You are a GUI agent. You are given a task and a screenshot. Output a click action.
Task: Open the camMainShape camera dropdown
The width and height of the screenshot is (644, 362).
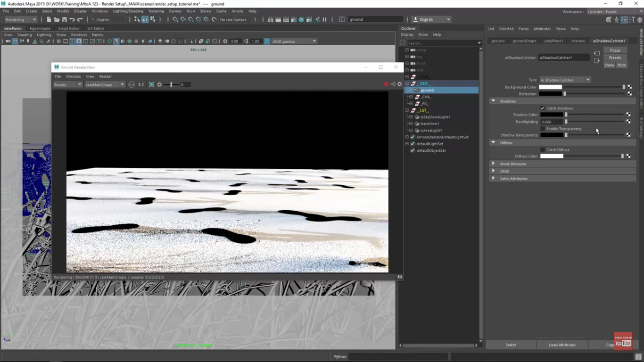coord(105,85)
